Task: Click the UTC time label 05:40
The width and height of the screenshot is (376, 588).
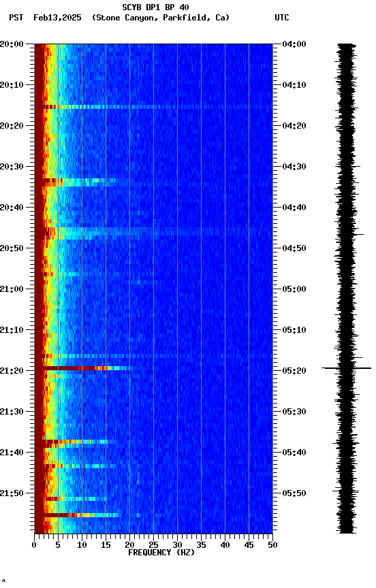Action: 294,453
